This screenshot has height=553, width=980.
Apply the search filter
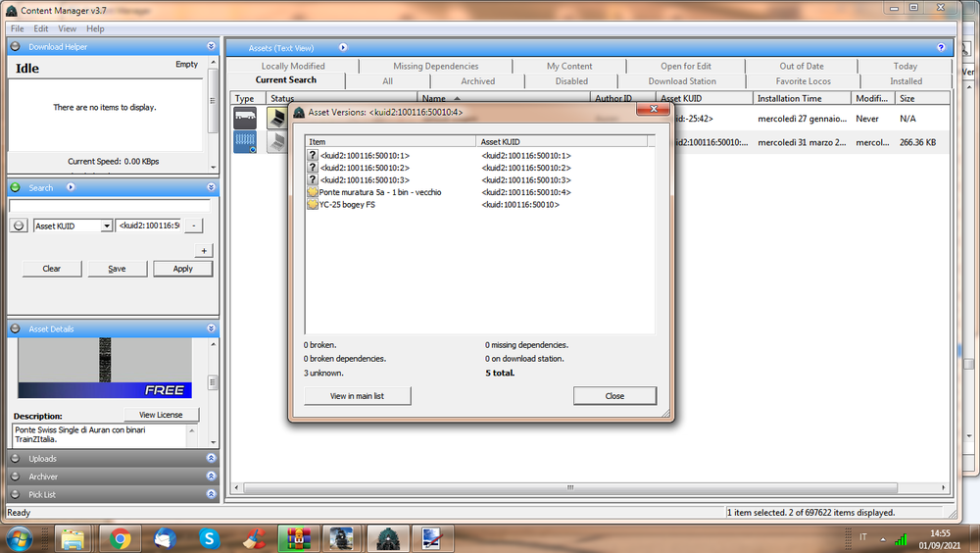(183, 269)
